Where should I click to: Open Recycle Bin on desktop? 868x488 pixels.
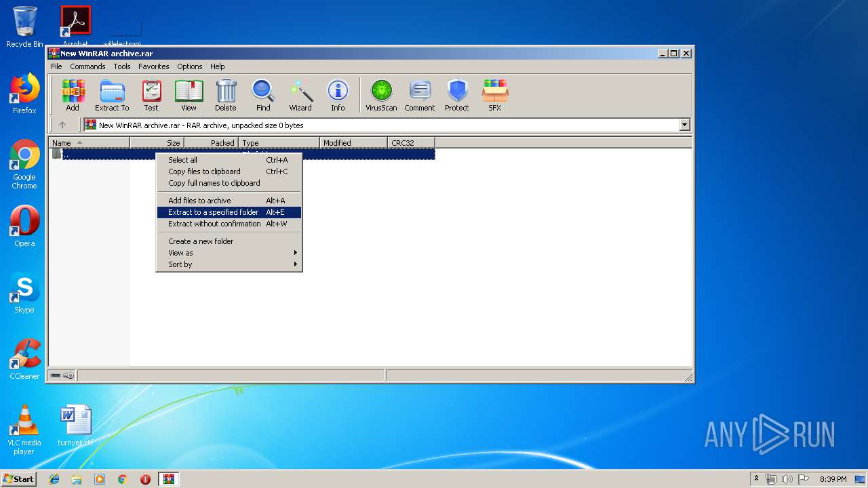(x=24, y=27)
